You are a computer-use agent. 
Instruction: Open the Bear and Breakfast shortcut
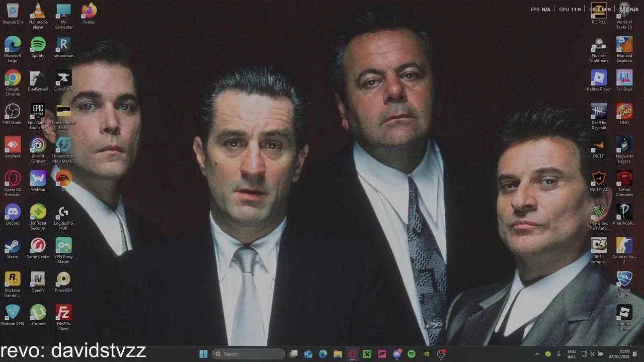[x=624, y=50]
